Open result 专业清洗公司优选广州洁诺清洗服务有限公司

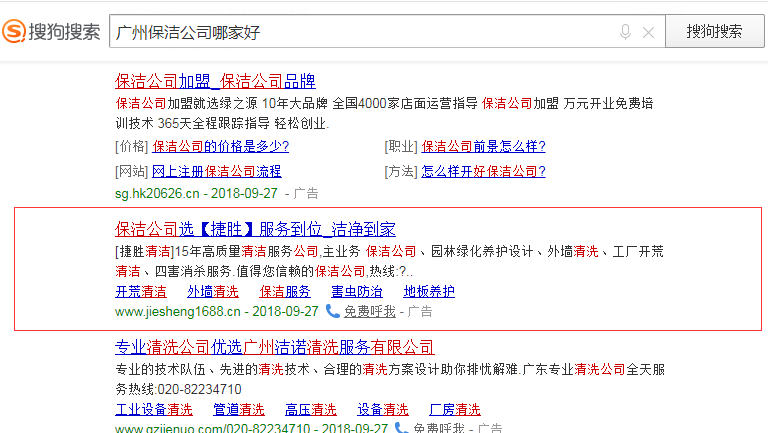tap(275, 347)
